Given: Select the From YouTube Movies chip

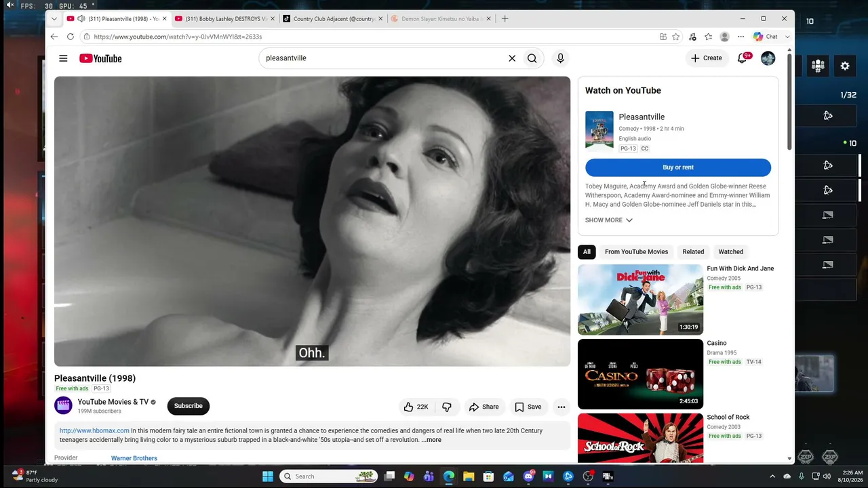Looking at the screenshot, I should click(x=636, y=252).
